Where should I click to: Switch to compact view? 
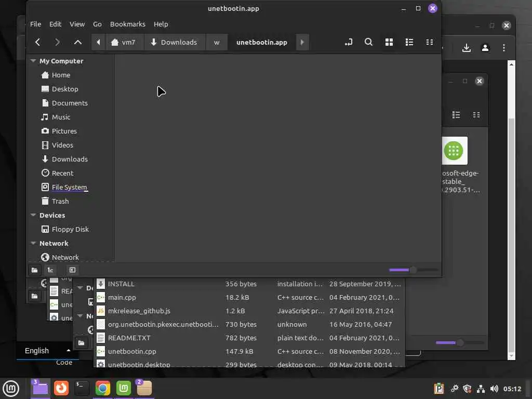click(430, 42)
